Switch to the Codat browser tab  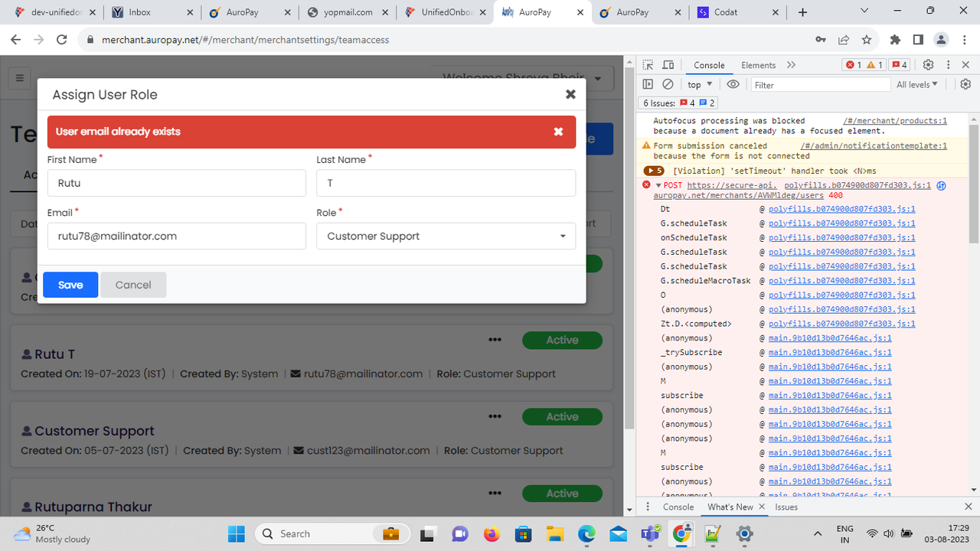click(x=738, y=12)
